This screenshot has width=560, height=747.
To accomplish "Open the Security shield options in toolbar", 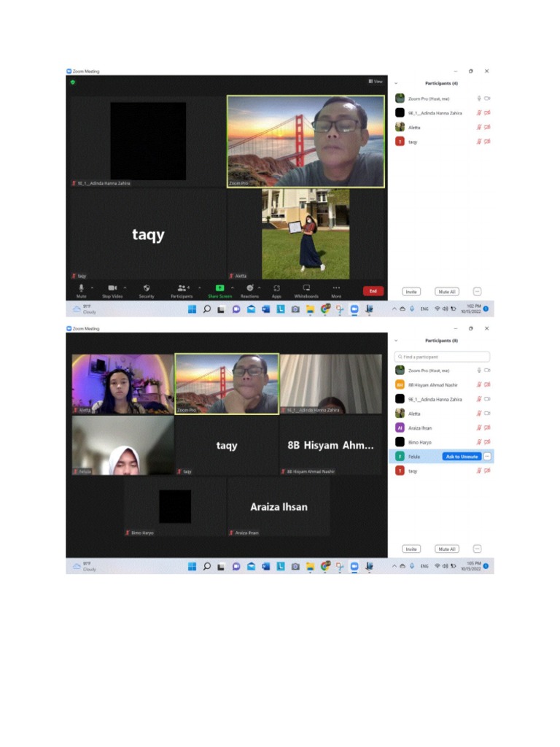I will tap(146, 291).
